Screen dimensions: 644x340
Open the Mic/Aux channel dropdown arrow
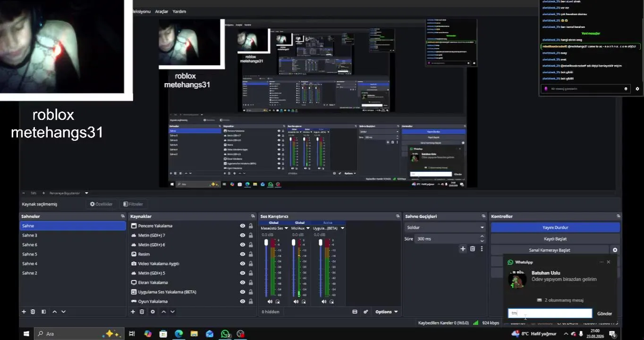pyautogui.click(x=308, y=228)
